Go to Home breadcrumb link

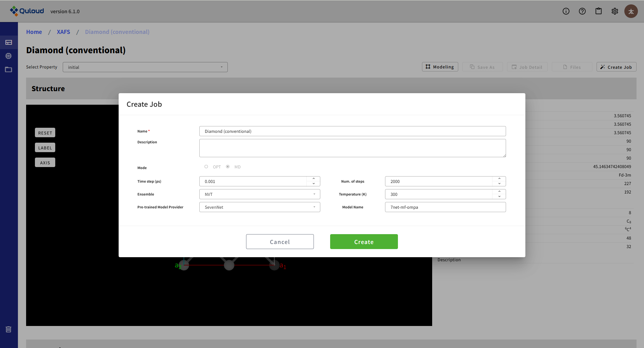[34, 32]
